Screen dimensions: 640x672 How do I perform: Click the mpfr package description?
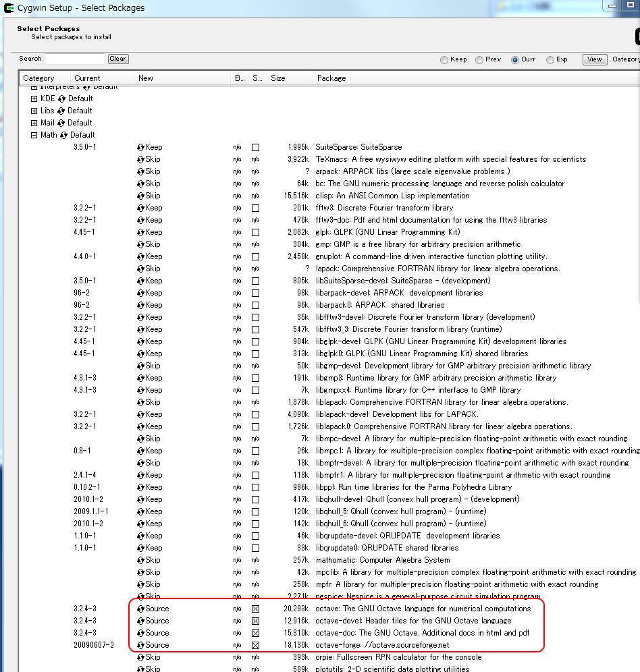pos(457,584)
